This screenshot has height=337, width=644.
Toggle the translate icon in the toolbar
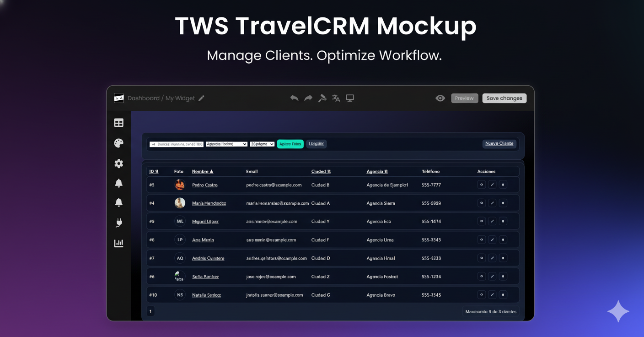pos(336,98)
